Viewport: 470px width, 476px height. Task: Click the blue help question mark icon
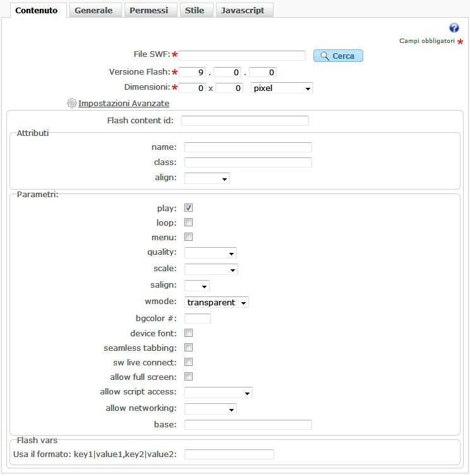click(x=454, y=28)
